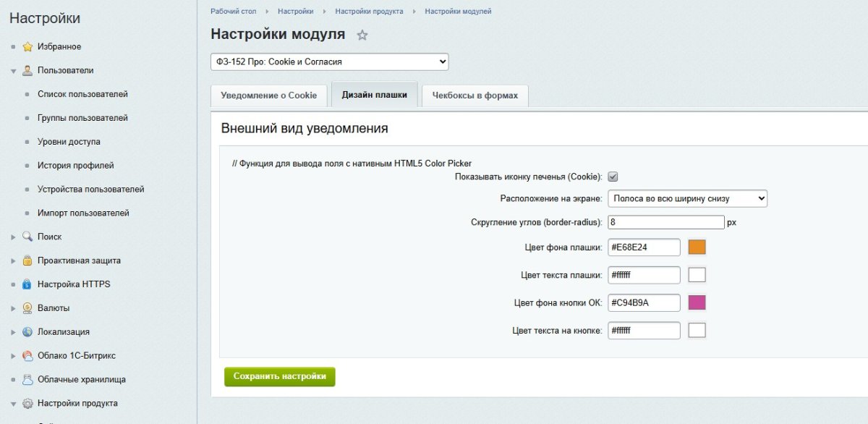The width and height of the screenshot is (868, 424).
Task: Open the white Цвет текста плашки swatch
Action: [697, 275]
